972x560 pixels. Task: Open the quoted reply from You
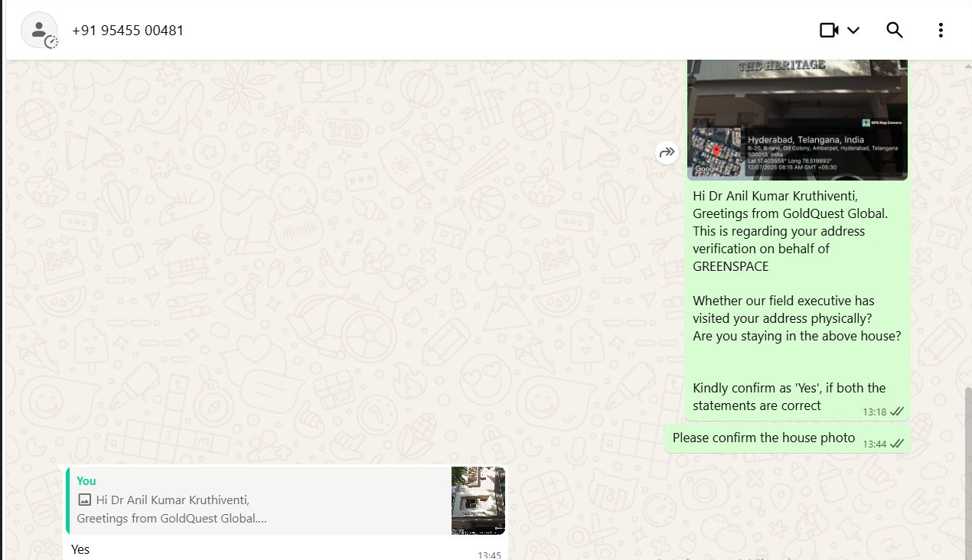[x=285, y=500]
